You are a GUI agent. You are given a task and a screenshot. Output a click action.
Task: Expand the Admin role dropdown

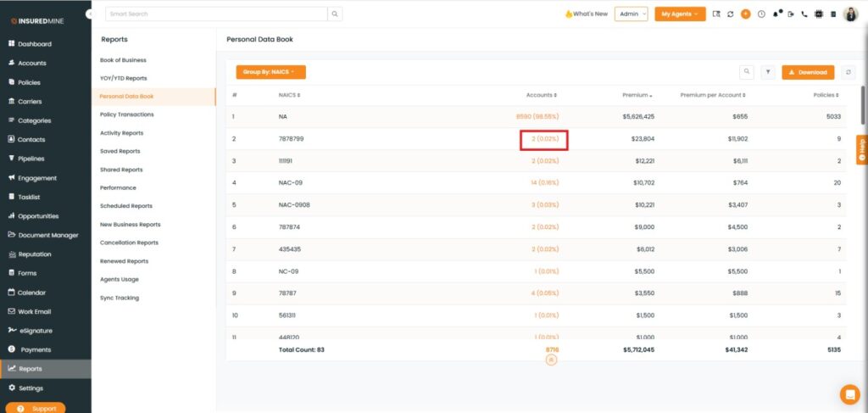(631, 14)
